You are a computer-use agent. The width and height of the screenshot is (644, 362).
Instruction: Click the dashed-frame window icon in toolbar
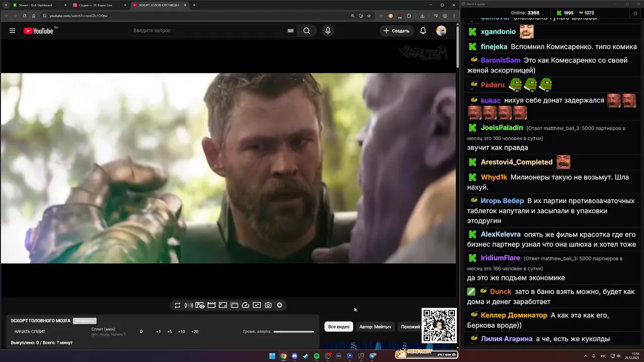234,305
